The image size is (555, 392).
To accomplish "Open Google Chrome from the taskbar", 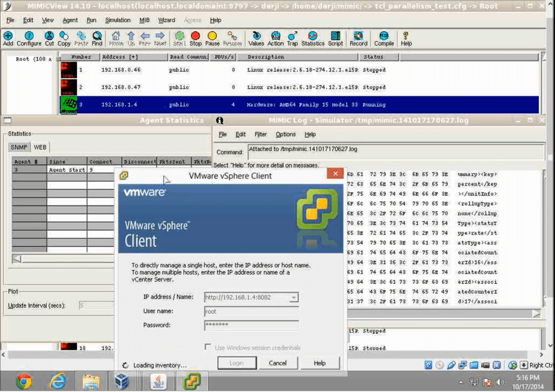I will point(23,381).
